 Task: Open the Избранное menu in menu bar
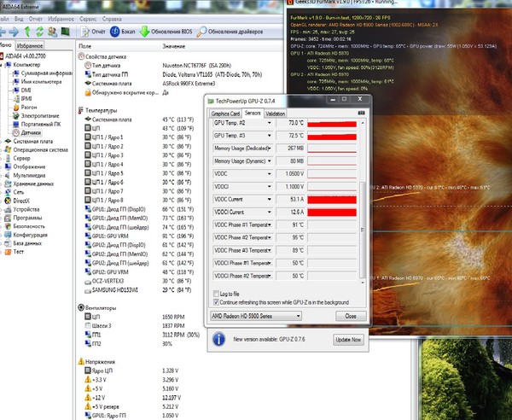(61, 19)
